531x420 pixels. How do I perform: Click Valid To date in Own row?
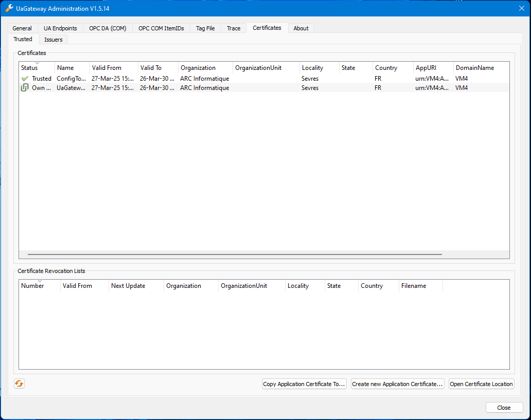(157, 88)
